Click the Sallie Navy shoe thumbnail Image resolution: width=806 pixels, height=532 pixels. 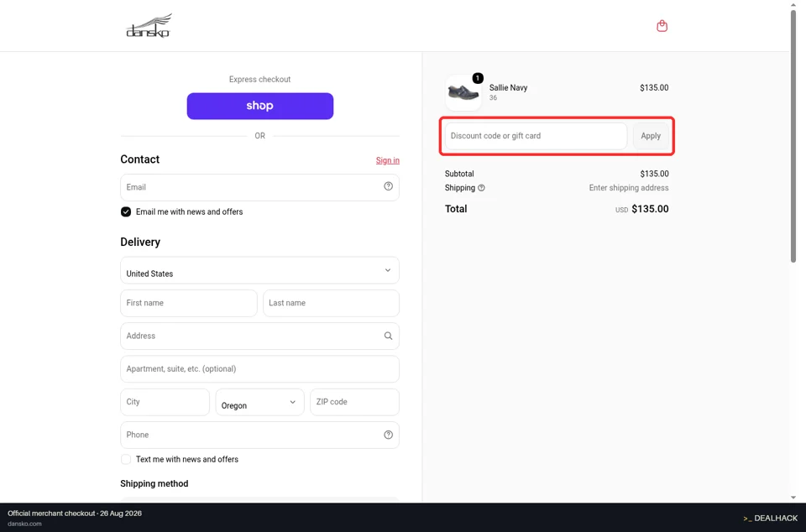463,92
